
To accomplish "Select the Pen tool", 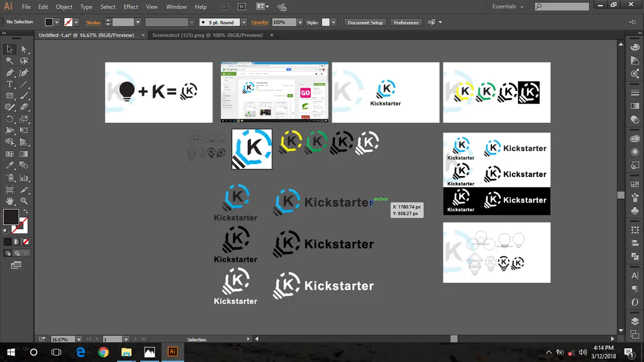I will point(10,72).
